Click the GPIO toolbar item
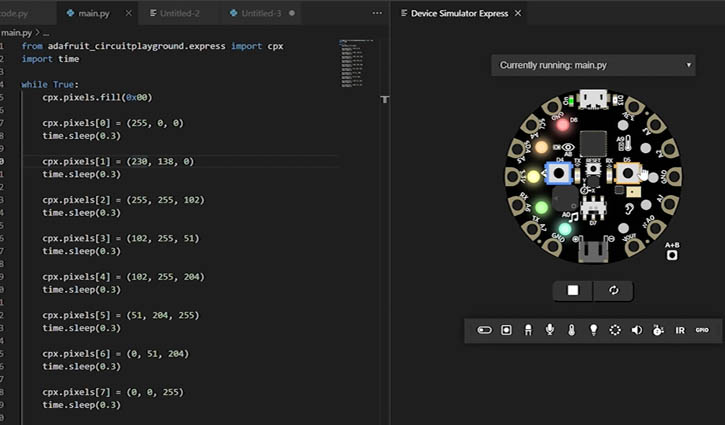Viewport: 725px width, 425px height. point(702,330)
